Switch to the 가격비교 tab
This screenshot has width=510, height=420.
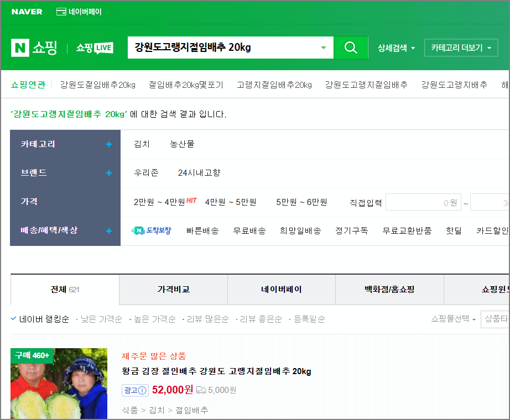pos(173,289)
